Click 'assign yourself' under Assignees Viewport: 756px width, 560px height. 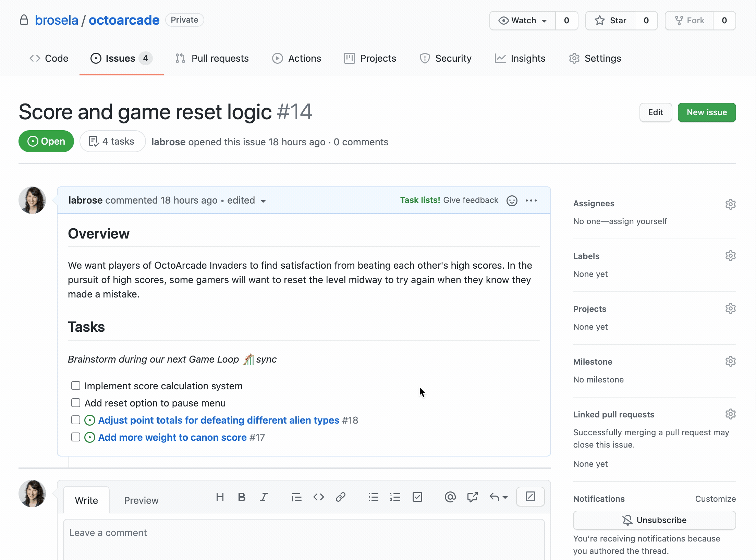(x=638, y=221)
